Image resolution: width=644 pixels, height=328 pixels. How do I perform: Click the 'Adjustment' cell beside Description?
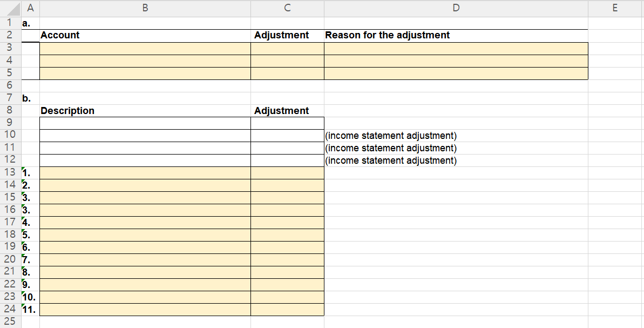click(287, 110)
